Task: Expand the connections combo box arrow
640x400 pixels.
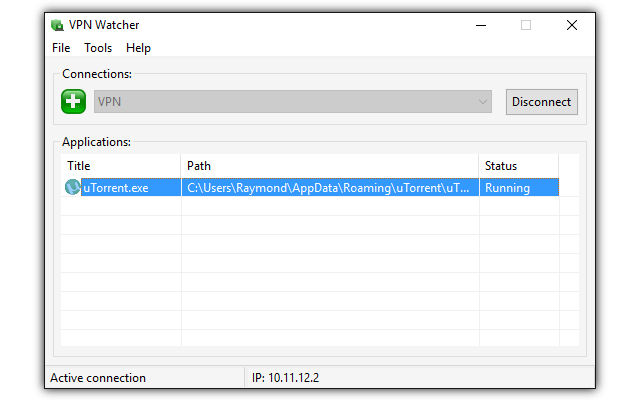Action: click(x=484, y=102)
